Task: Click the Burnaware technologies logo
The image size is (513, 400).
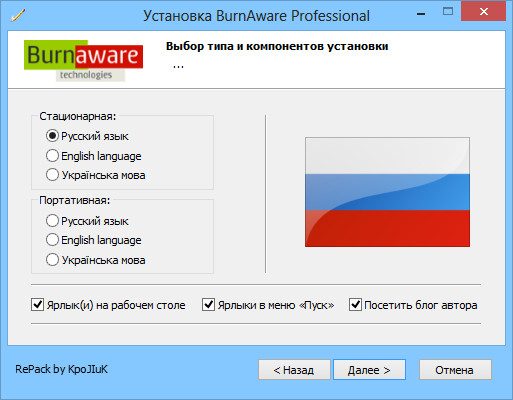Action: (x=83, y=61)
